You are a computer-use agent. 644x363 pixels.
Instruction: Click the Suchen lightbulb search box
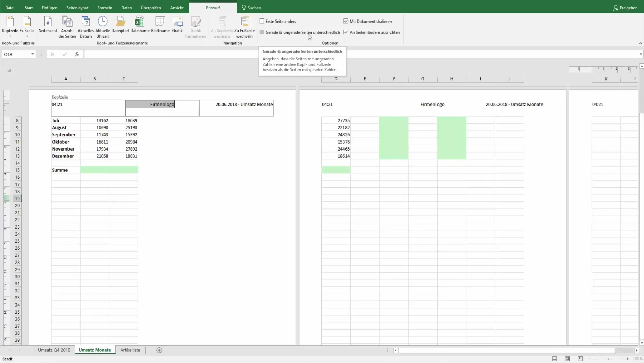click(x=251, y=8)
